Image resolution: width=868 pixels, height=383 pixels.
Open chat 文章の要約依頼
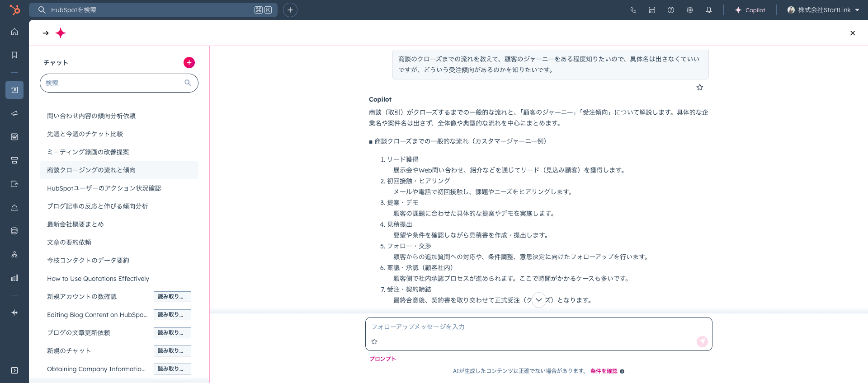(x=119, y=243)
